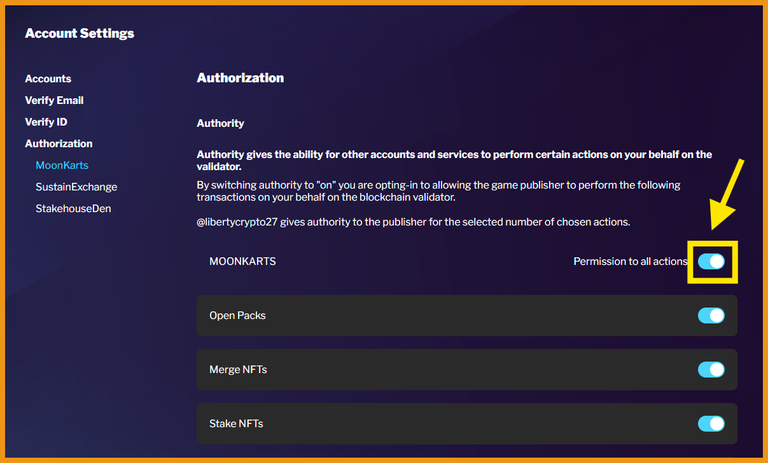
Task: Click the Authorization page heading
Action: pyautogui.click(x=240, y=78)
